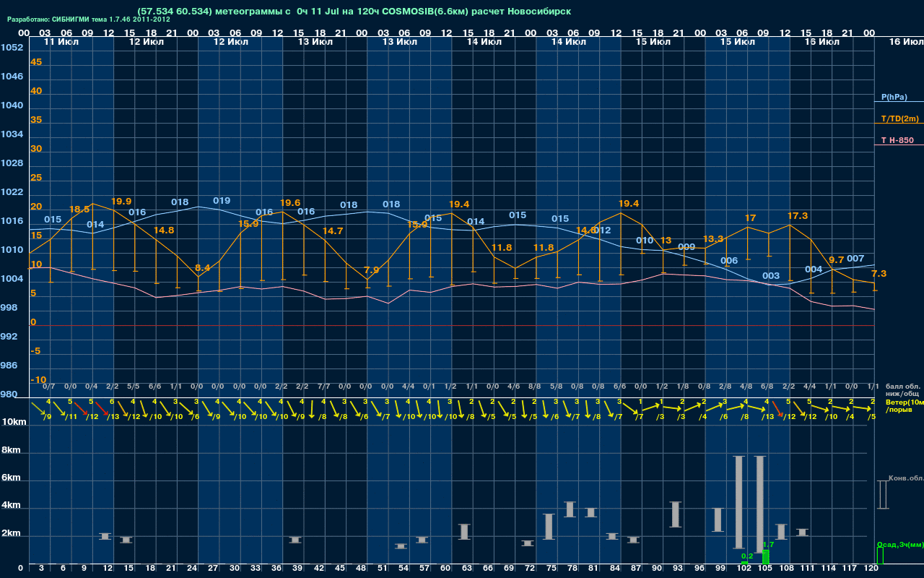Click the 1/8 cloud amount value
Image resolution: width=924 pixels, height=578 pixels.
pyautogui.click(x=682, y=387)
